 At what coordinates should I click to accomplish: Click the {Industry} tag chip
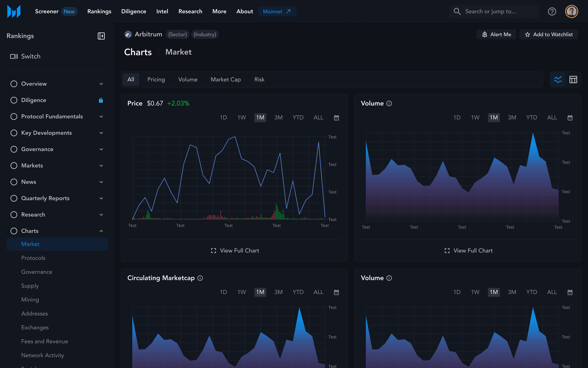tap(205, 34)
